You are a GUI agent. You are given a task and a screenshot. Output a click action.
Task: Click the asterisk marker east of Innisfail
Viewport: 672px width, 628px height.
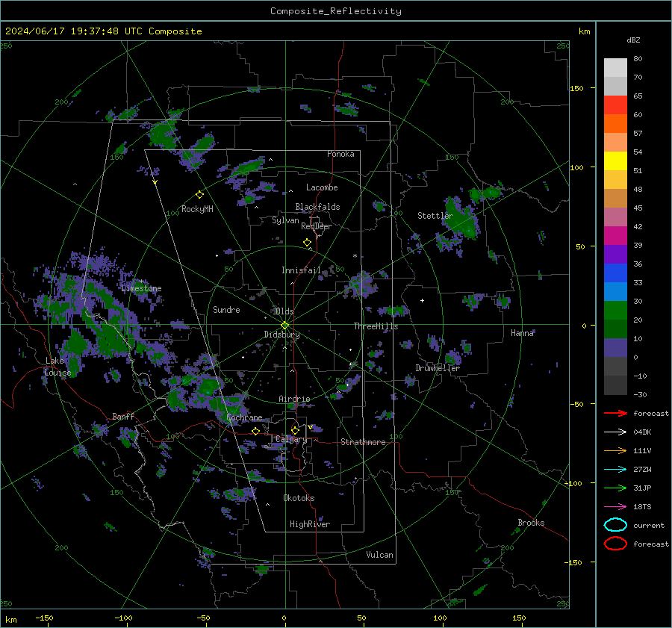(x=355, y=256)
